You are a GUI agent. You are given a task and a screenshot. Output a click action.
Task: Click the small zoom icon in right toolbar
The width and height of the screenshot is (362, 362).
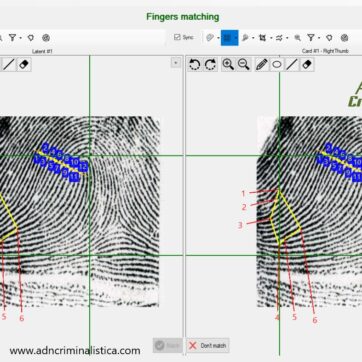coord(298,38)
